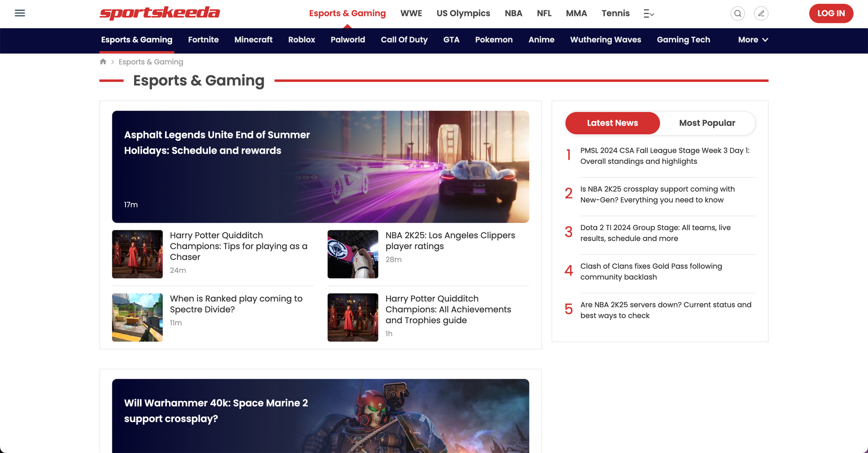
Task: Open the hamburger menu icon
Action: pos(20,13)
